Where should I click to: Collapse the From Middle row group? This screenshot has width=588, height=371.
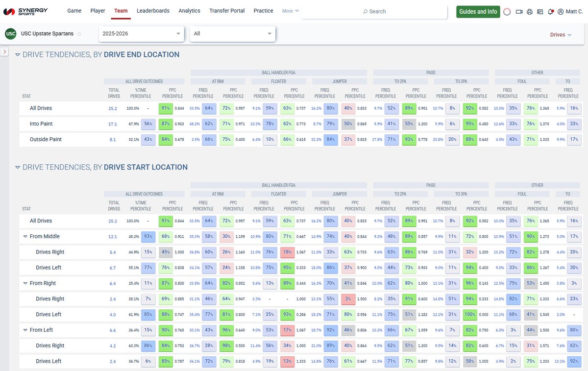25,236
